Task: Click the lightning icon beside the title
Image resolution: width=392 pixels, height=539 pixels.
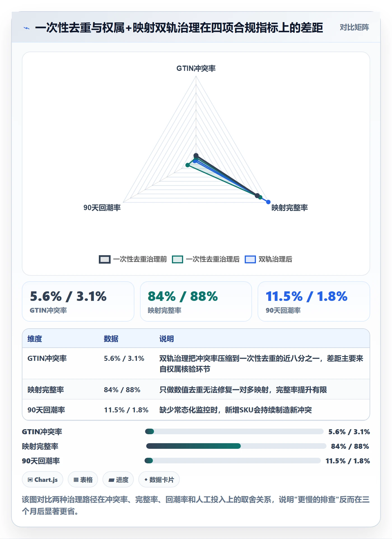Action: 27,28
